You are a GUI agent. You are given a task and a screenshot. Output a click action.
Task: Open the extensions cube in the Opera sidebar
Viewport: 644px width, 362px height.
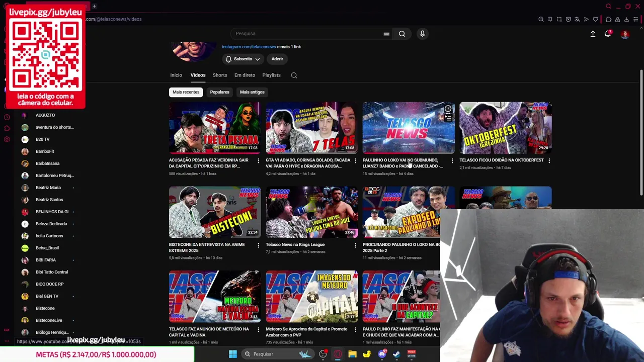[7, 128]
